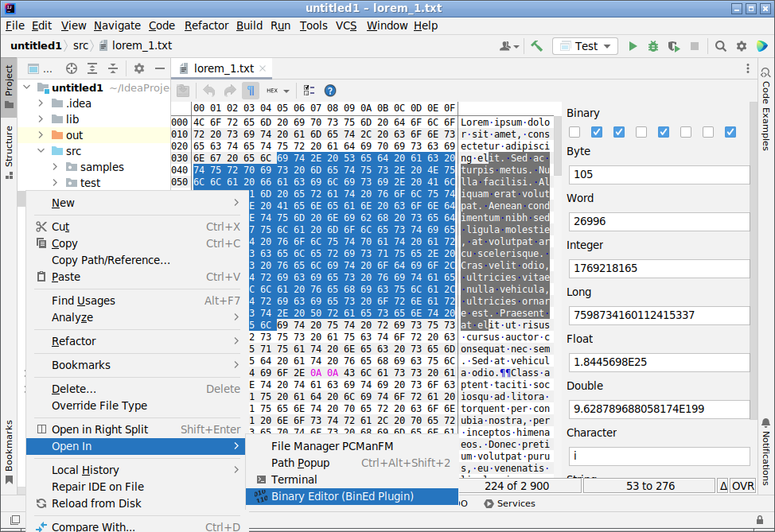Click the locate file crosshair icon in Project panel
Image resolution: width=775 pixels, height=532 pixels.
tap(72, 68)
